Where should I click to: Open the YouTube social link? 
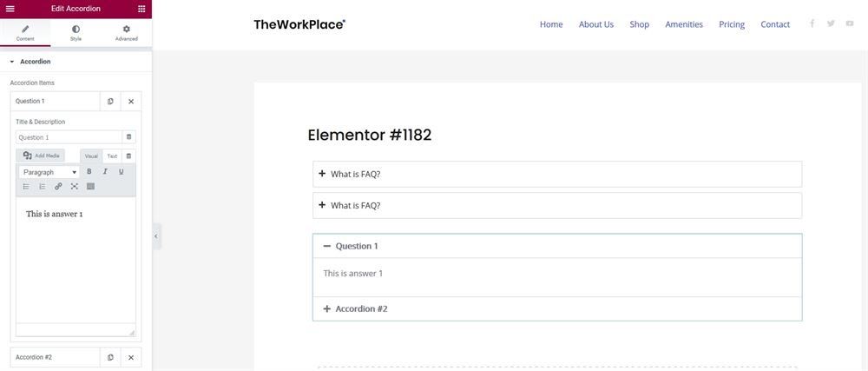click(850, 23)
